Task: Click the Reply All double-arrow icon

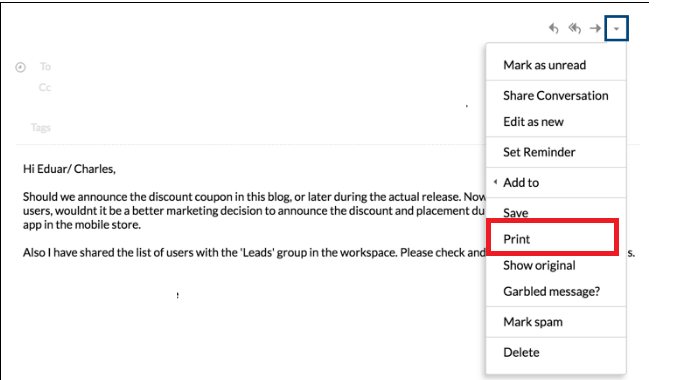Action: pyautogui.click(x=575, y=29)
